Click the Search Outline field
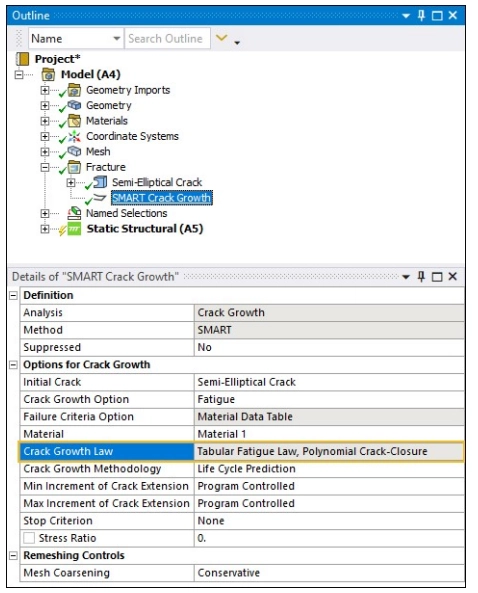 coord(168,38)
